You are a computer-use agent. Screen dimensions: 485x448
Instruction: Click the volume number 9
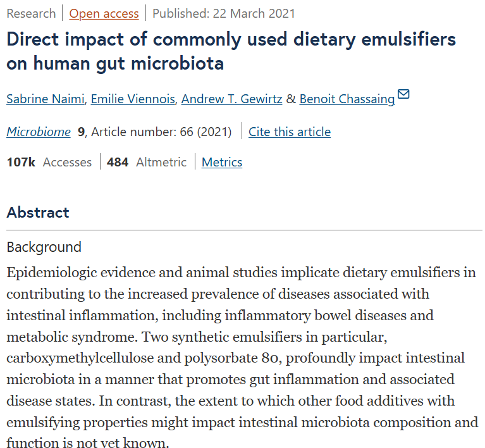(81, 132)
